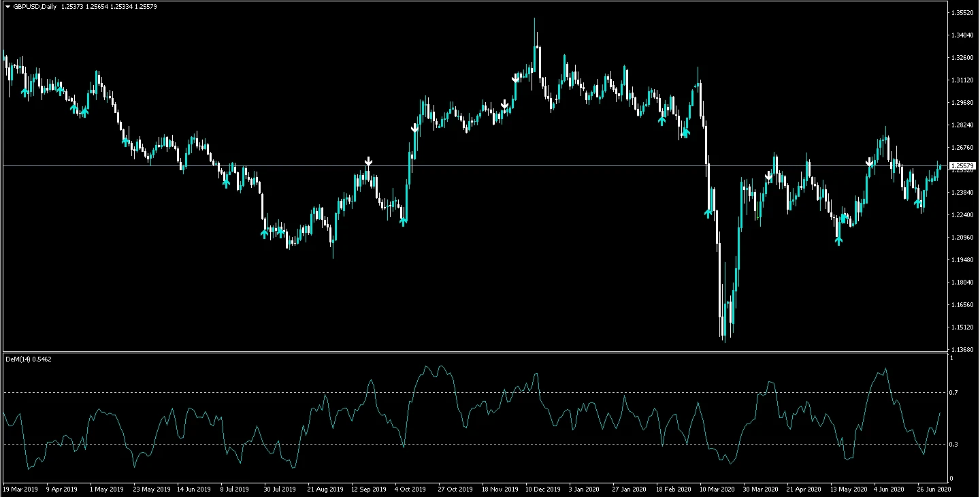Click the white down arrow near the December 2019 peak
The height and width of the screenshot is (497, 980).
point(516,79)
